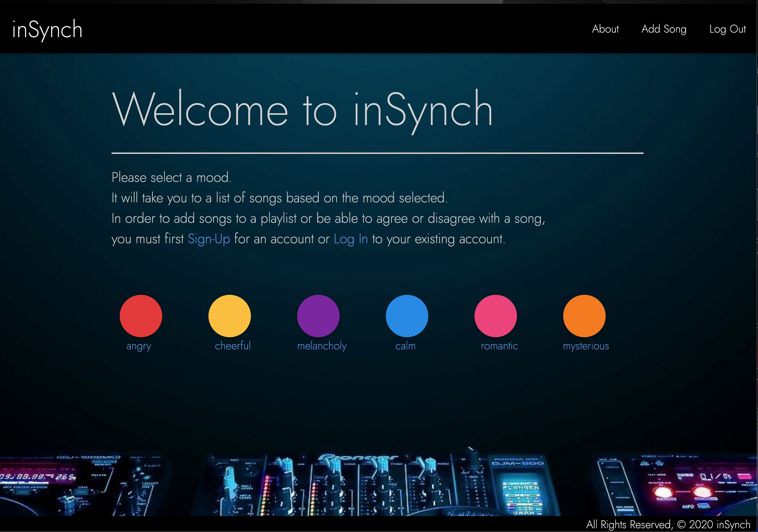Click the inSynch logo in header

[47, 30]
